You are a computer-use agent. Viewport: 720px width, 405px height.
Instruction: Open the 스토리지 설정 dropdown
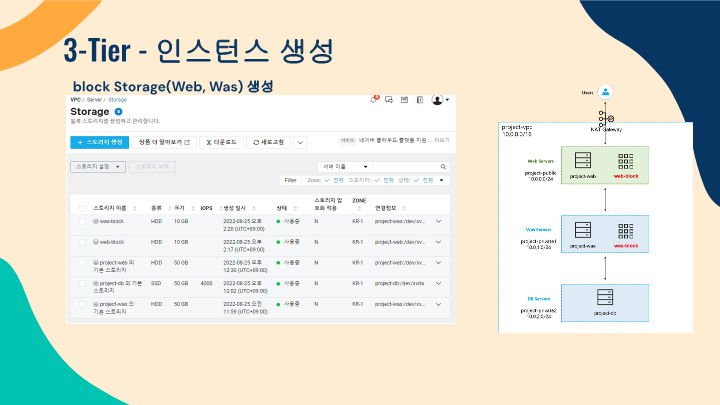point(98,167)
